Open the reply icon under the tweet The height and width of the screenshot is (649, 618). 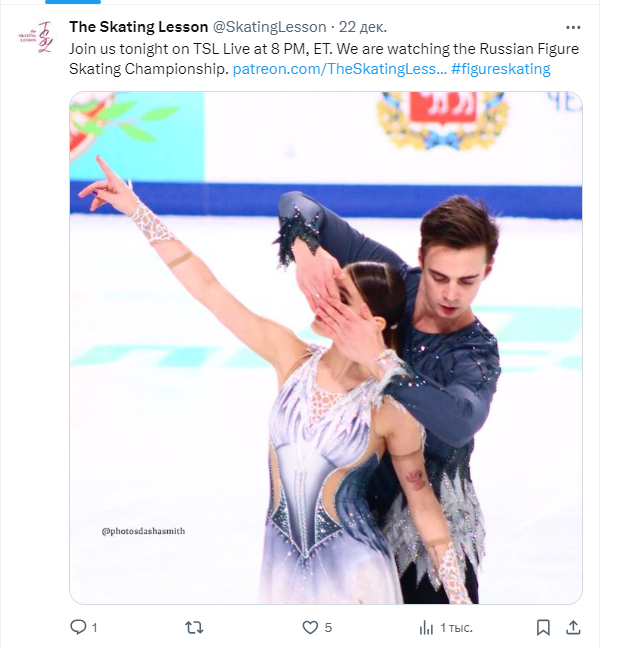tap(78, 627)
